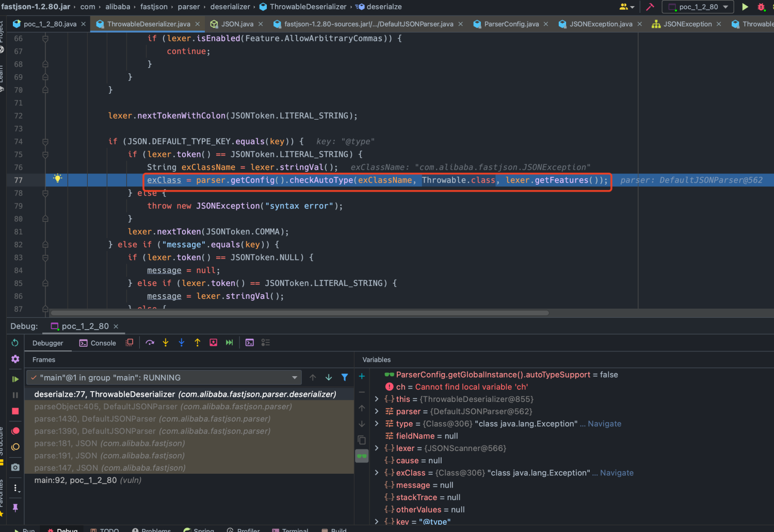Open the View Breakpoints icon

(15, 431)
